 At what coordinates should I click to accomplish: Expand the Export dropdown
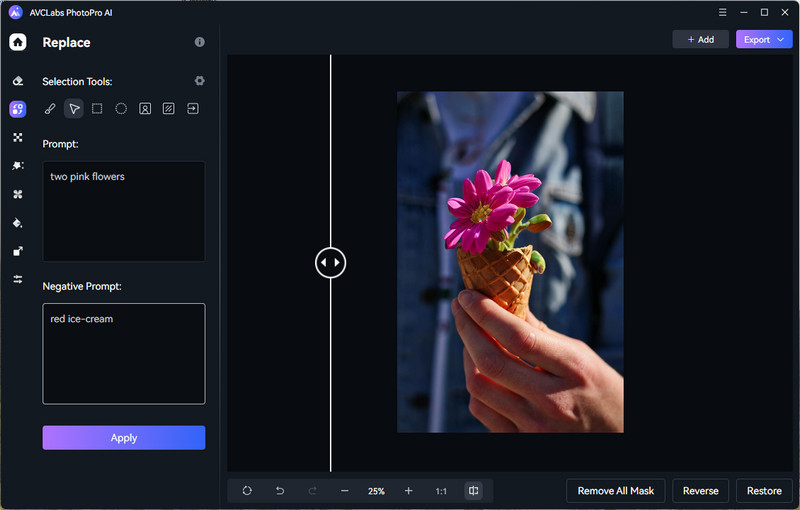pos(764,39)
